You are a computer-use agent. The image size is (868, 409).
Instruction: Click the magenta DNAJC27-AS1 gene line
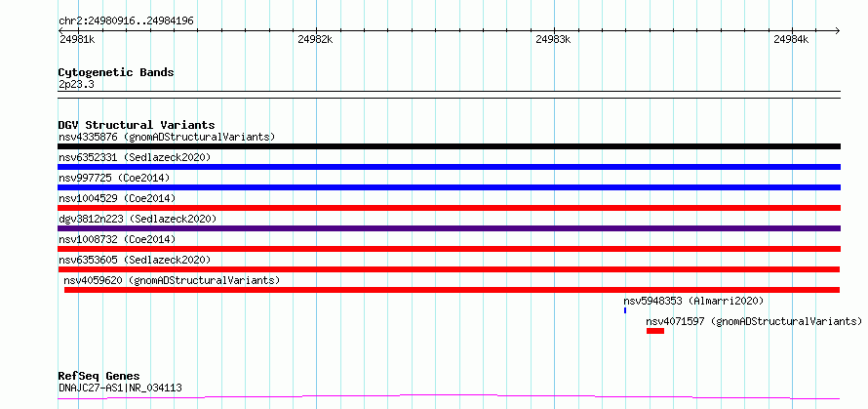coord(449,397)
